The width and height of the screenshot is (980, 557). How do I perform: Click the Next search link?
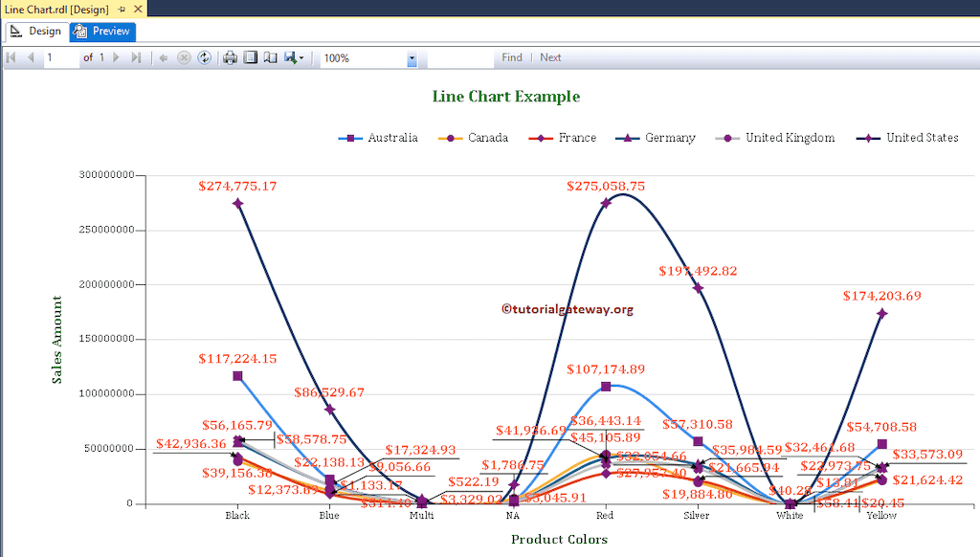tap(550, 57)
